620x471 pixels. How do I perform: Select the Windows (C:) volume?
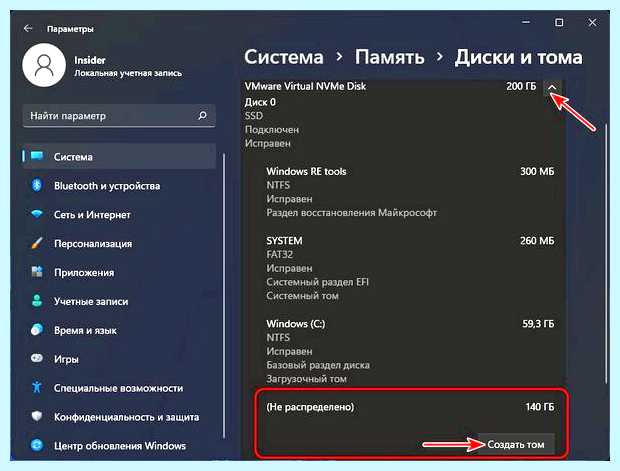click(410, 351)
